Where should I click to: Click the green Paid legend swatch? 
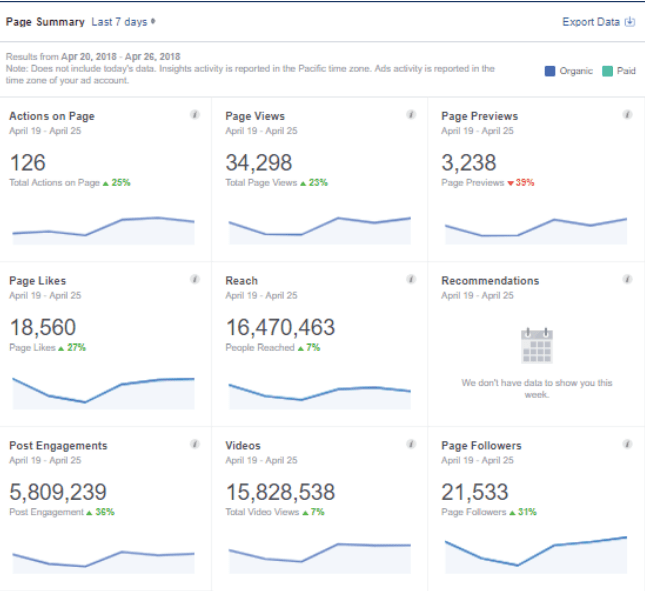click(x=607, y=71)
